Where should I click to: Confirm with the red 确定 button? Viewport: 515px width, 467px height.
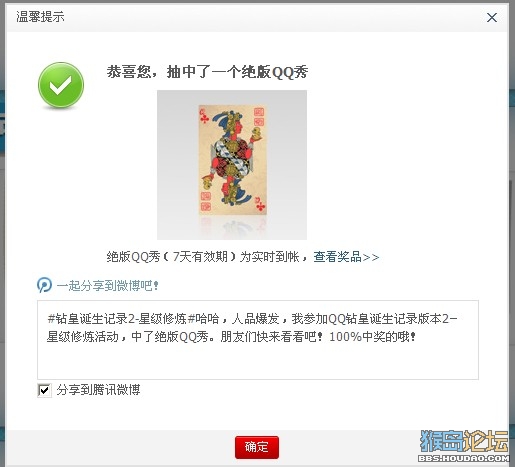(x=257, y=447)
